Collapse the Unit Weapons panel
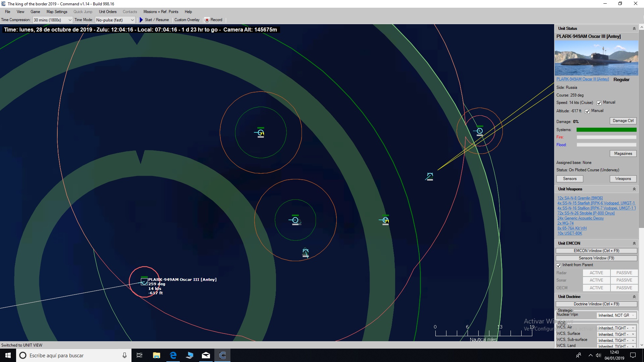This screenshot has width=644, height=362. click(x=634, y=189)
